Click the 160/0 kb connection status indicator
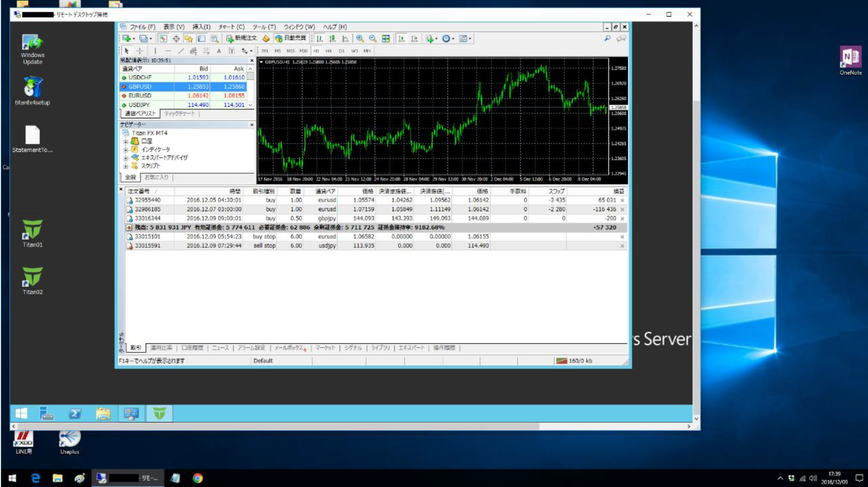 (x=574, y=361)
